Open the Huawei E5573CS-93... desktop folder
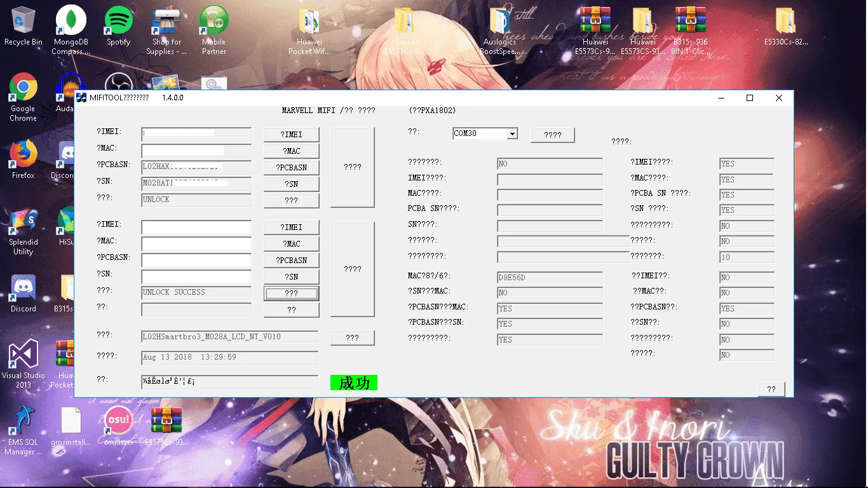 [642, 30]
